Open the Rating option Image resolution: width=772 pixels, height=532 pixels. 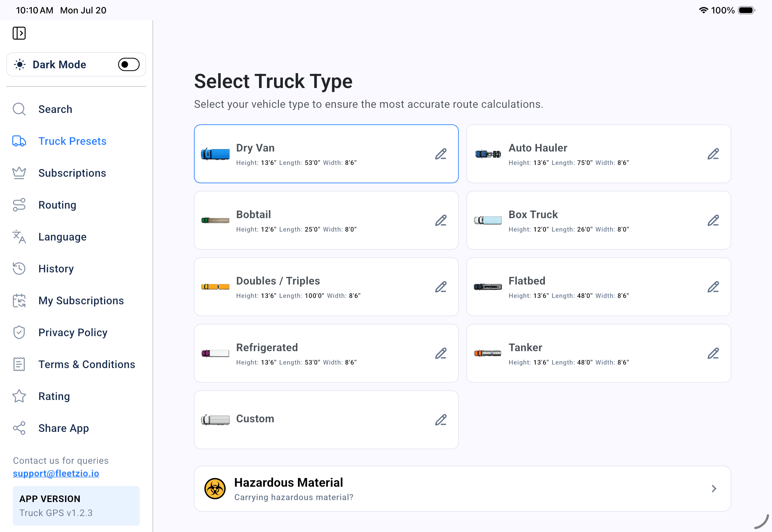pyautogui.click(x=76, y=396)
